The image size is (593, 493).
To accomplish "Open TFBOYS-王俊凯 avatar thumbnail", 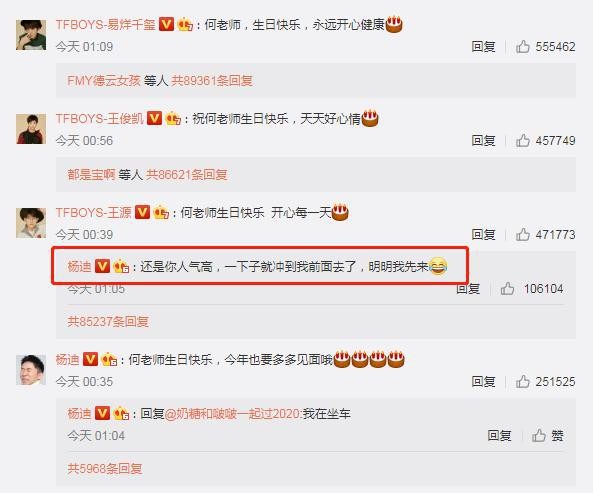I will (x=31, y=129).
